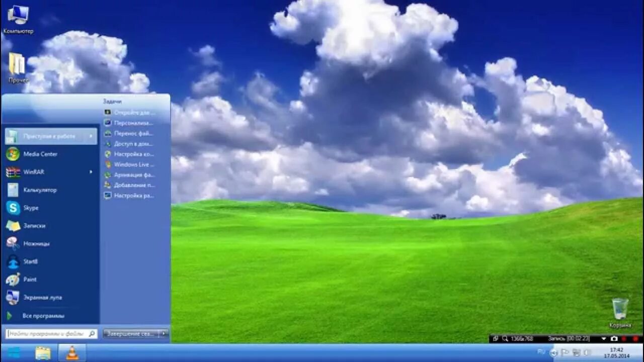Open the Перенос файлов task
Screen dimensions: 644x362
[x=129, y=133]
